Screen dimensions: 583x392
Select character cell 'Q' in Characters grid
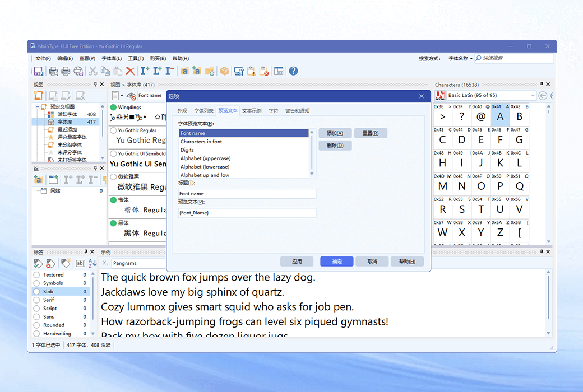click(x=520, y=183)
